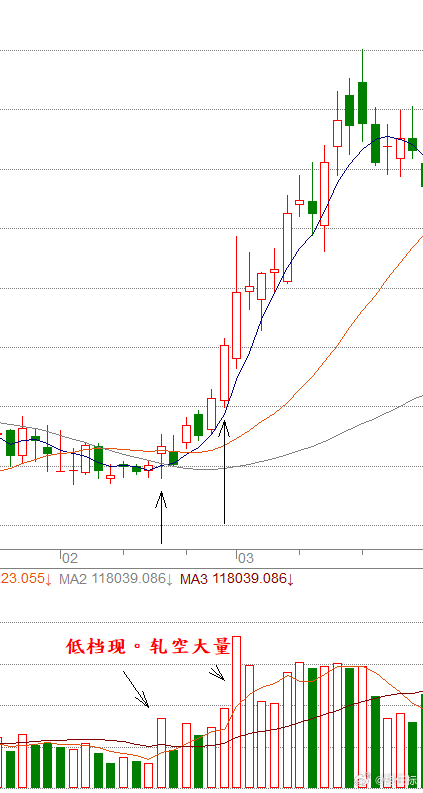Select the MA3 118039.086 volume indicator label
Screen dimensions: 423x793
click(237, 579)
